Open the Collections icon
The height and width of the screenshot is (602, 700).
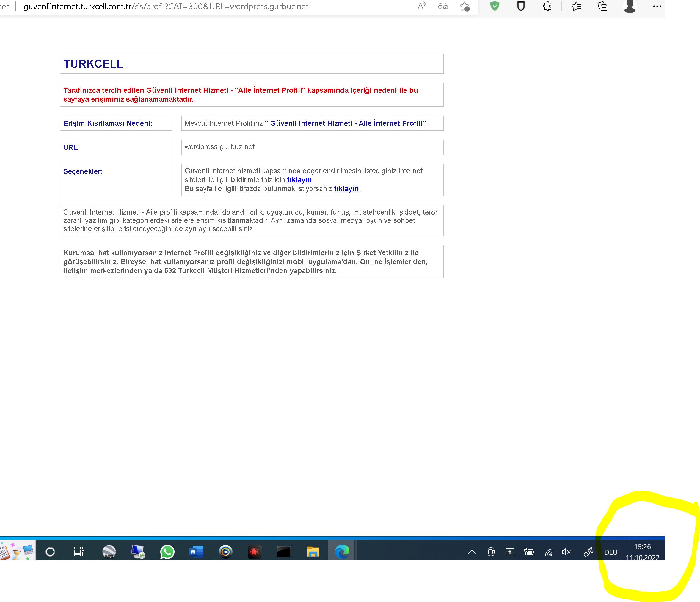point(602,6)
